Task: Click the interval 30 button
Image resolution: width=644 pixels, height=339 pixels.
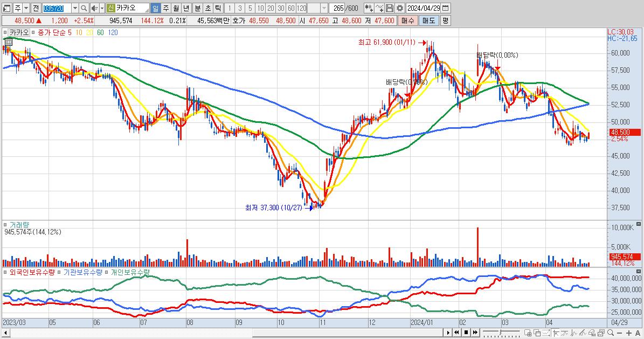Action: pos(281,8)
